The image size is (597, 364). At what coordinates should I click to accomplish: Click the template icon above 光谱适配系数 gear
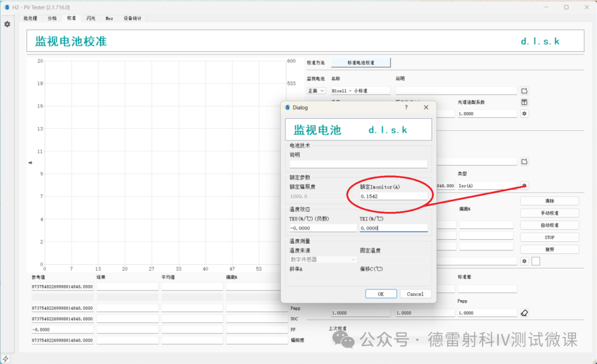click(x=525, y=102)
